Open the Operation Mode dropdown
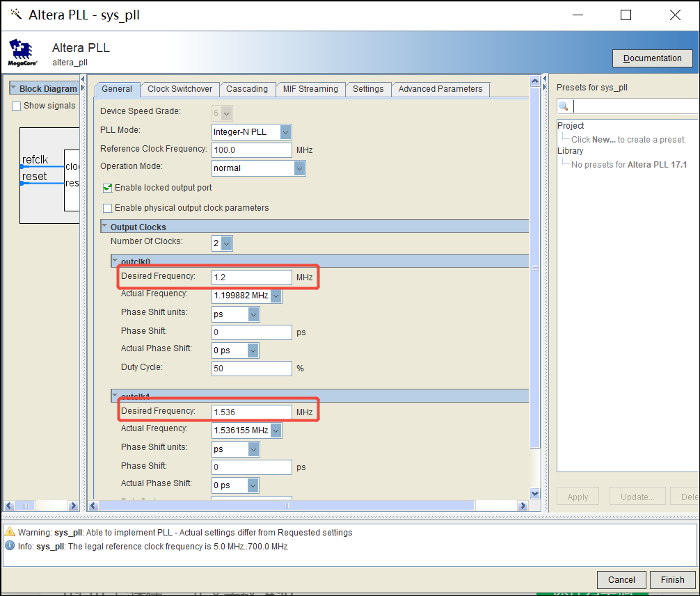The image size is (700, 596). [x=299, y=168]
